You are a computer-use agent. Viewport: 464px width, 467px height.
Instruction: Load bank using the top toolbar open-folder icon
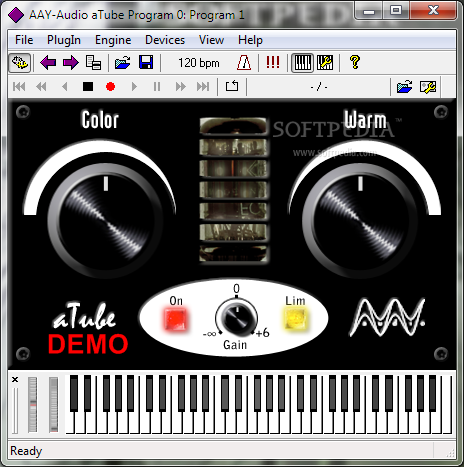[123, 63]
